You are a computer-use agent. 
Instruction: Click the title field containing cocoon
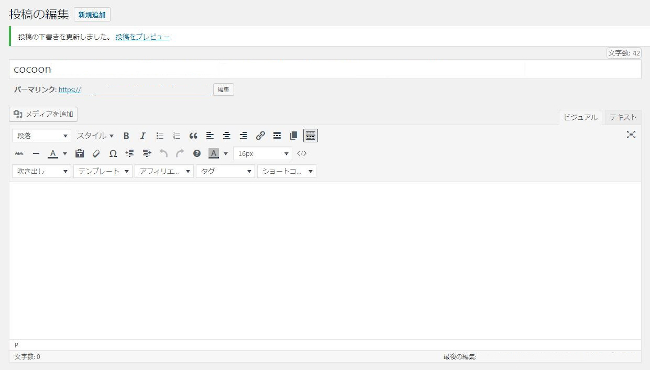[325, 69]
